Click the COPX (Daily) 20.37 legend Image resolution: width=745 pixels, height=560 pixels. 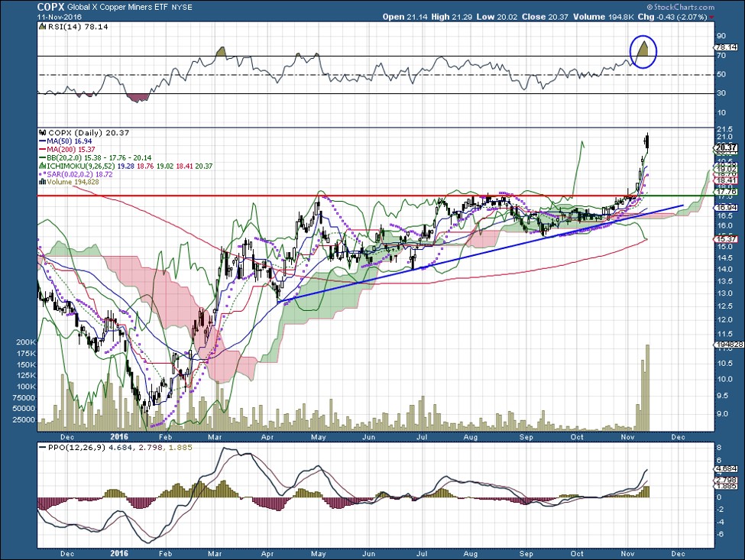pos(87,133)
